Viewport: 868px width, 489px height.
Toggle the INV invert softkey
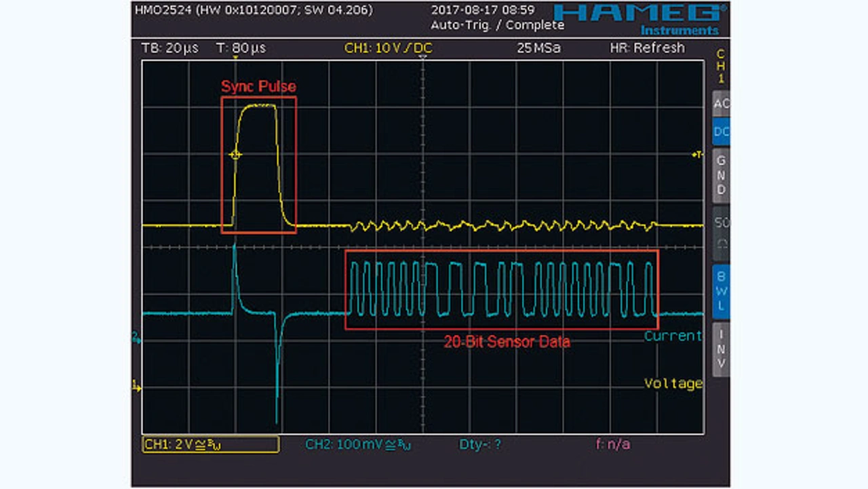721,349
